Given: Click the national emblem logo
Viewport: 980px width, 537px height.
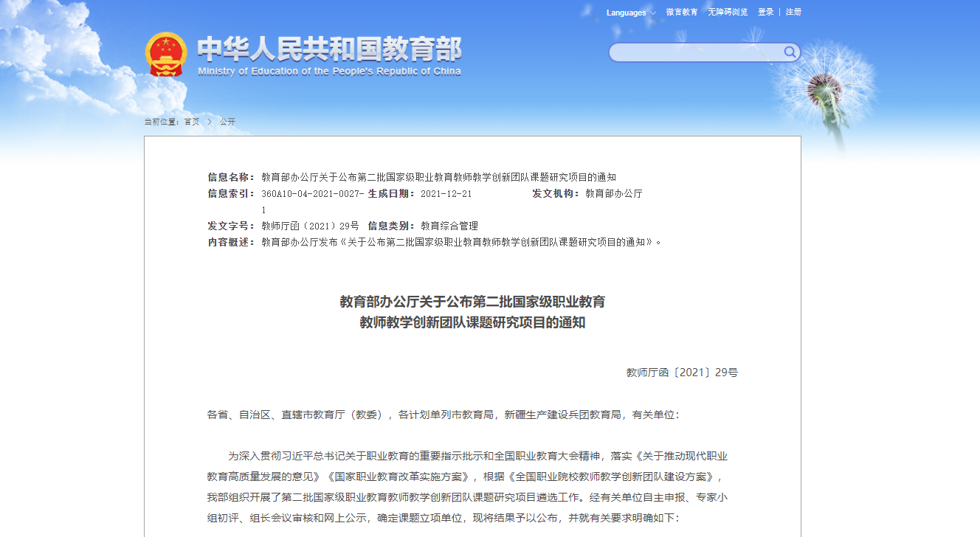Looking at the screenshot, I should tap(166, 55).
